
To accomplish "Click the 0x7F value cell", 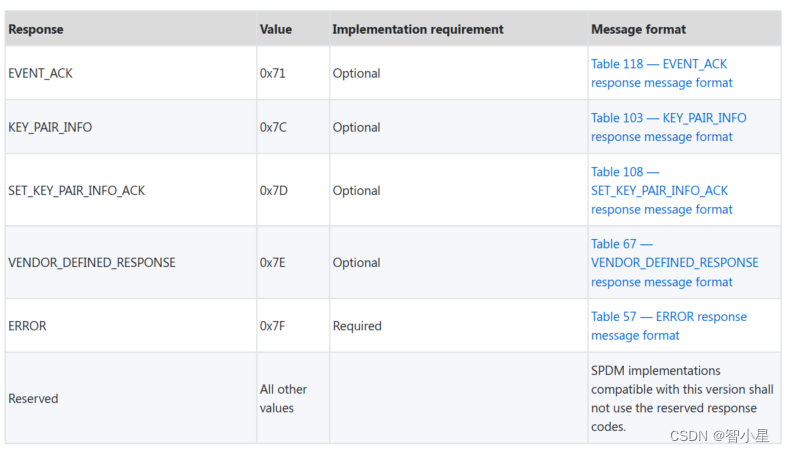I will (273, 326).
